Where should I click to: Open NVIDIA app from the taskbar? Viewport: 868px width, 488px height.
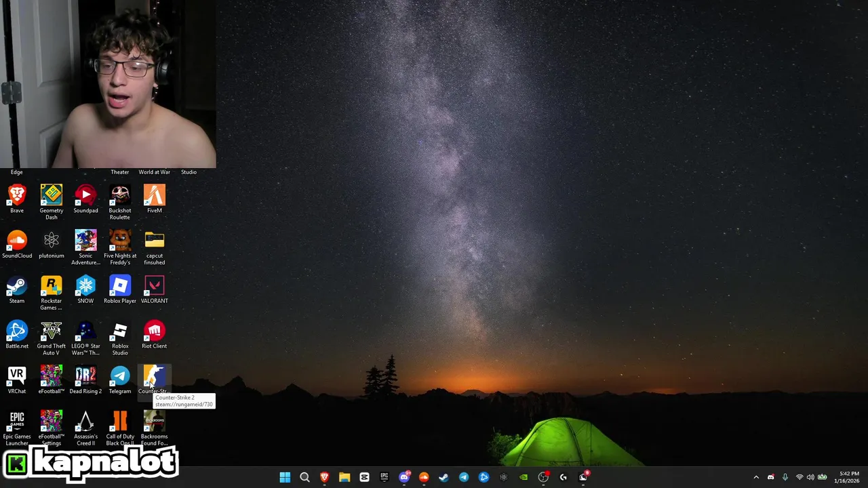point(524,477)
